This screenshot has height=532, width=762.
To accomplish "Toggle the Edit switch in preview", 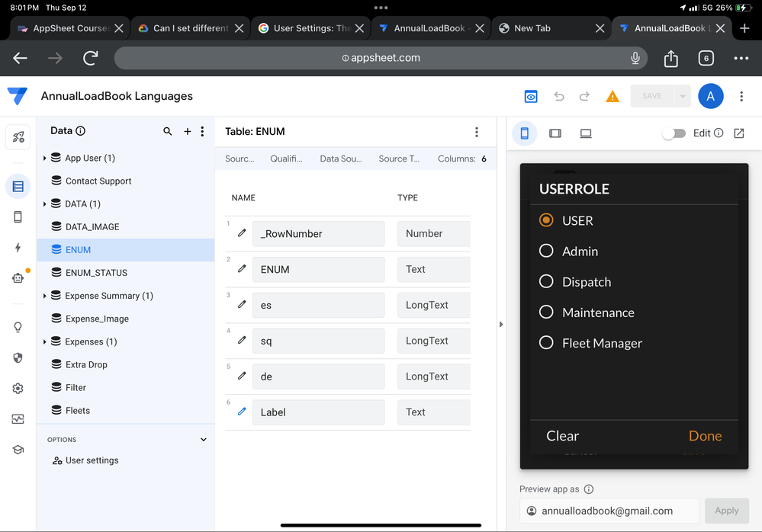I will (674, 133).
